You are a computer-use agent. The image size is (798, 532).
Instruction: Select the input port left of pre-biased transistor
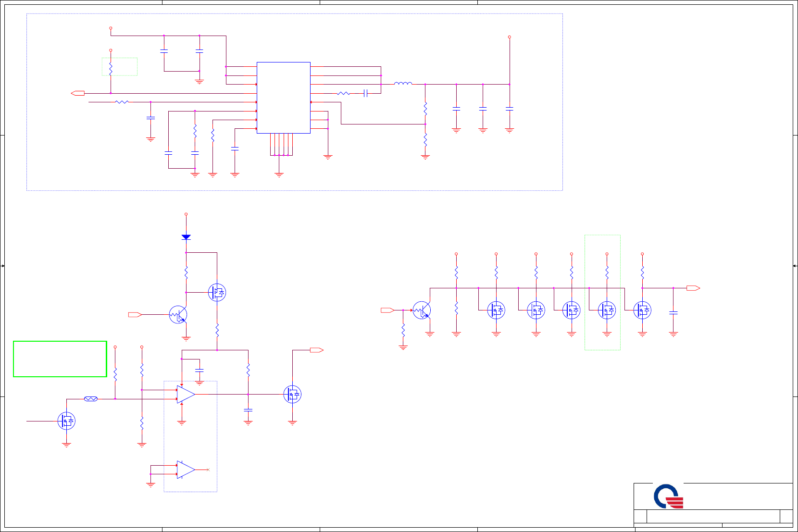click(x=135, y=315)
